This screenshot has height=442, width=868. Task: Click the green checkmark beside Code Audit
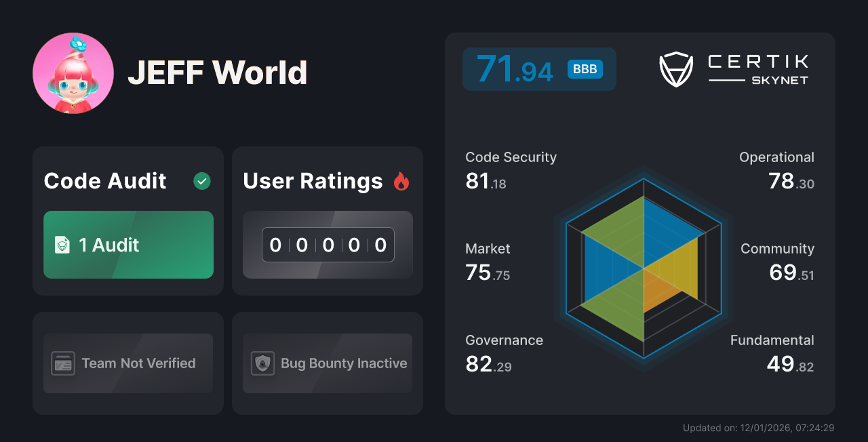pos(201,181)
